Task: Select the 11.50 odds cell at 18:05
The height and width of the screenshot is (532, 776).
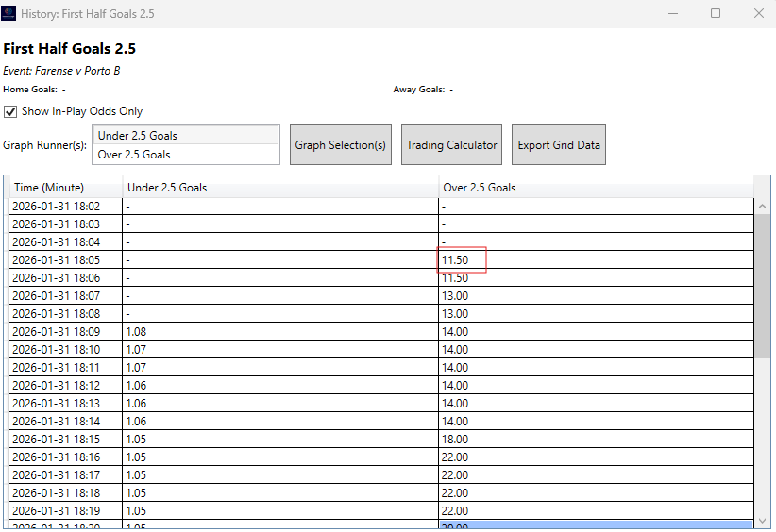Action: coord(462,260)
